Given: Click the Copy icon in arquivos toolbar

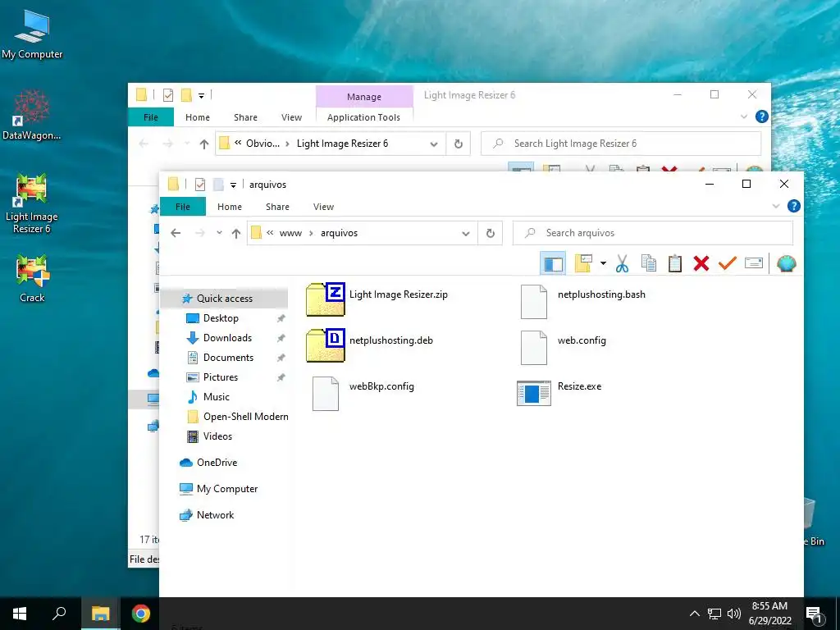Looking at the screenshot, I should click(x=649, y=263).
